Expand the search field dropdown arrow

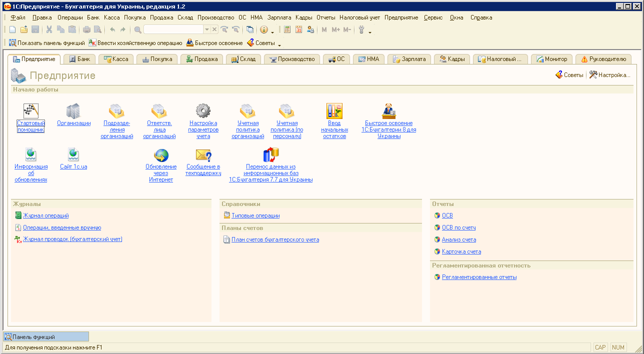pos(207,29)
